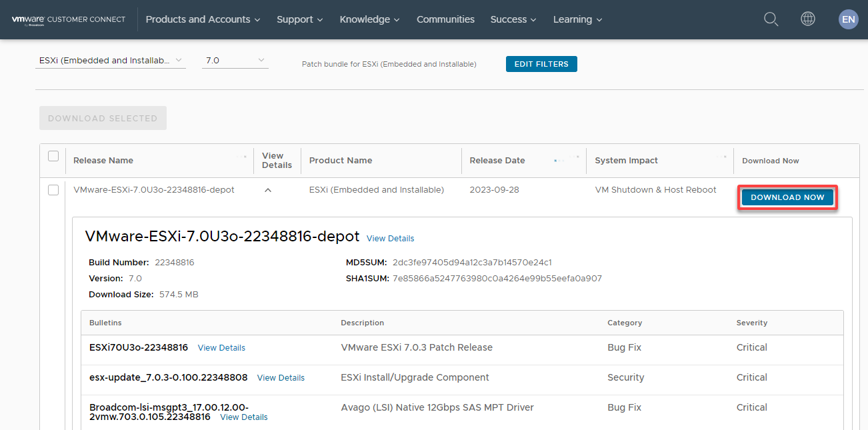Click the DOWNLOAD NOW button
Screen dimensions: 868x430
(x=787, y=197)
